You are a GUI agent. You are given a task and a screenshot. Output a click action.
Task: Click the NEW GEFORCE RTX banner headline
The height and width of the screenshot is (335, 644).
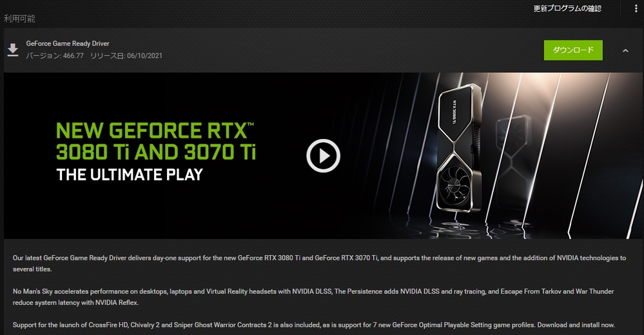point(155,141)
